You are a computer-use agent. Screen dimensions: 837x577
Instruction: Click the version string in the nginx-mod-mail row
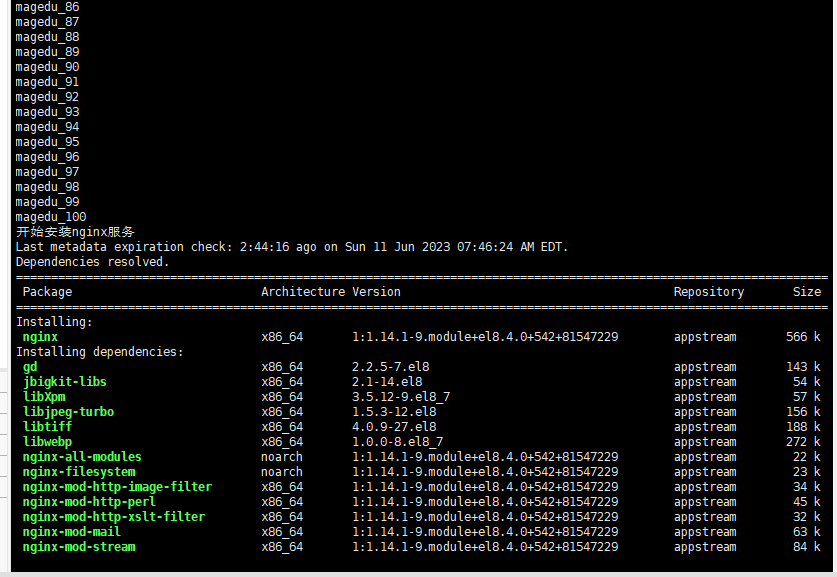[x=485, y=532]
